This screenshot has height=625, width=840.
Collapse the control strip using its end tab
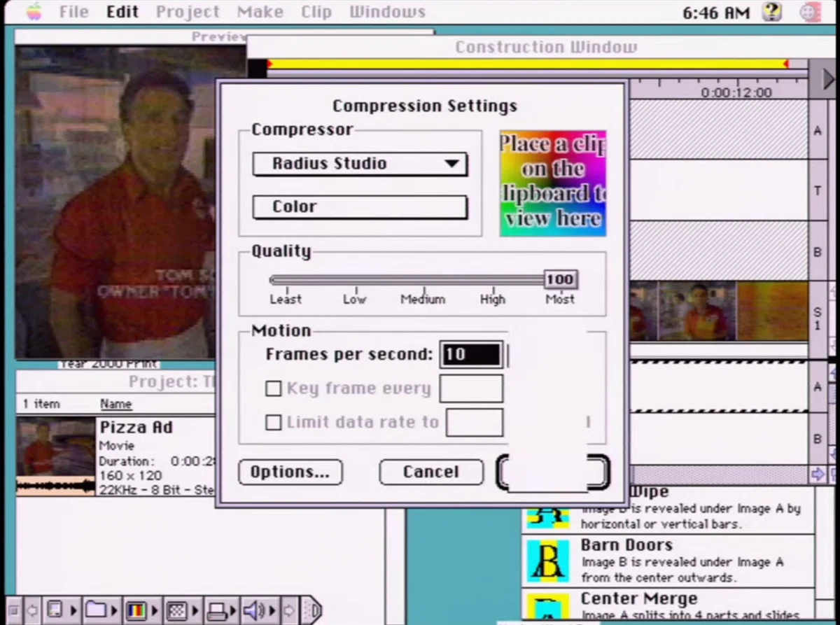(311, 609)
